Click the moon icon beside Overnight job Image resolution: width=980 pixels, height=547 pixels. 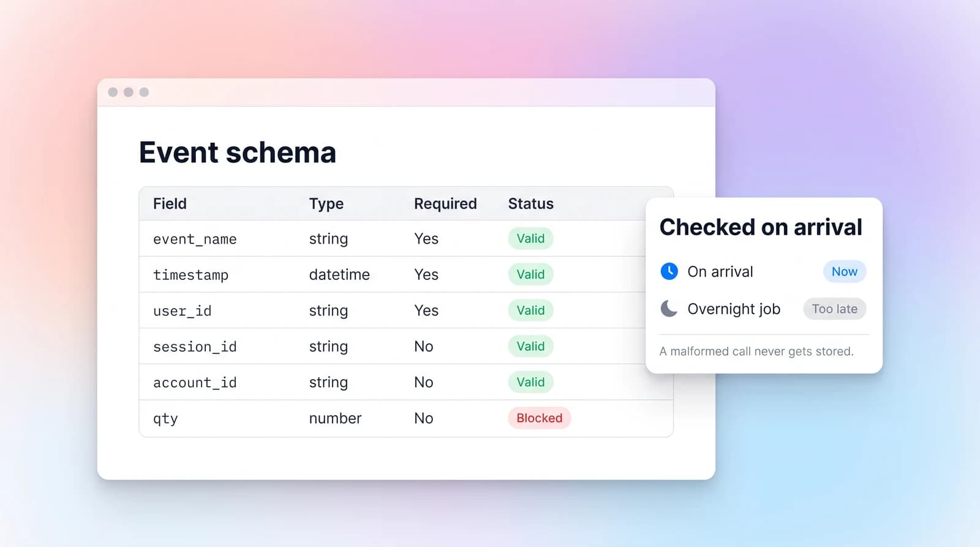pyautogui.click(x=669, y=309)
